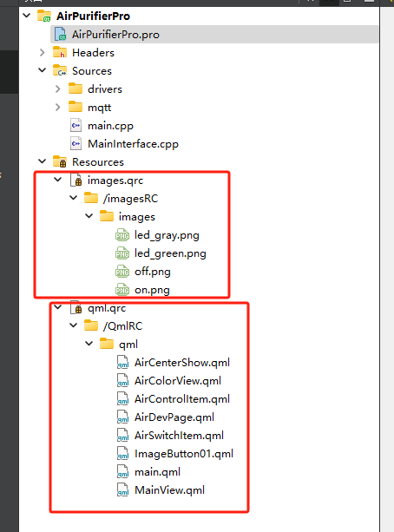Click the AirColorView.qml file icon
This screenshot has width=394, height=532.
pyautogui.click(x=123, y=381)
